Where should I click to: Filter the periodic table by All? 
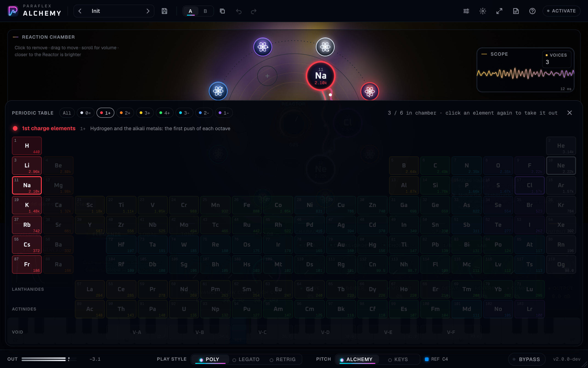click(x=67, y=113)
